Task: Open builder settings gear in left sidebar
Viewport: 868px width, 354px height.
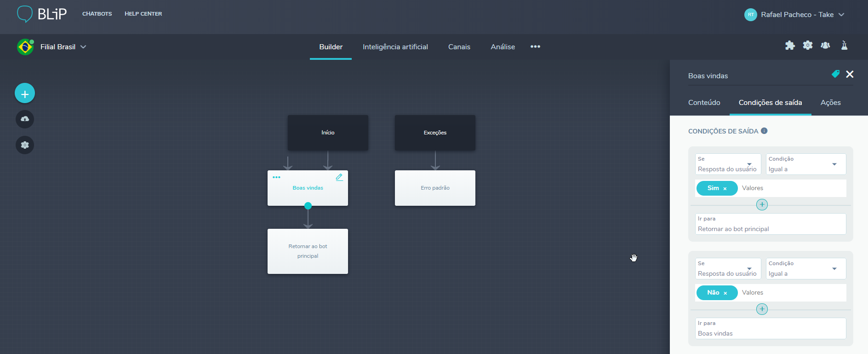Action: [x=25, y=145]
